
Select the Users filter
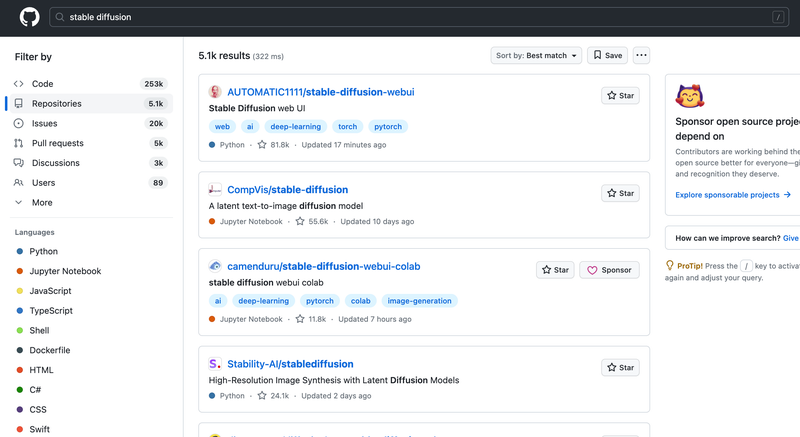coord(91,183)
